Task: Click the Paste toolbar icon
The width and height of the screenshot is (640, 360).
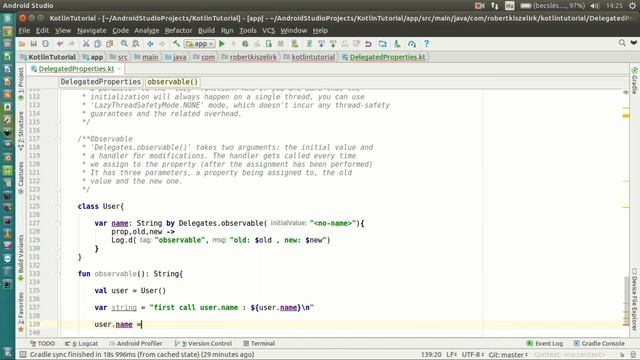Action: click(109, 44)
